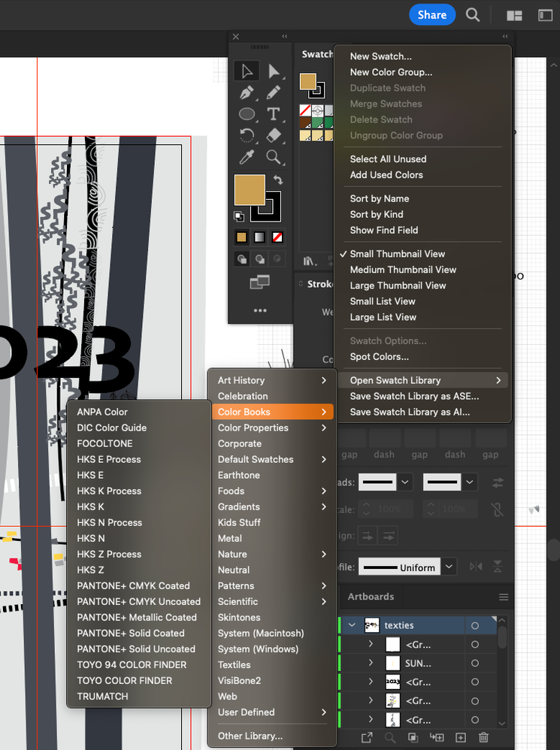Select the Rotate tool
The image size is (560, 750).
click(247, 136)
